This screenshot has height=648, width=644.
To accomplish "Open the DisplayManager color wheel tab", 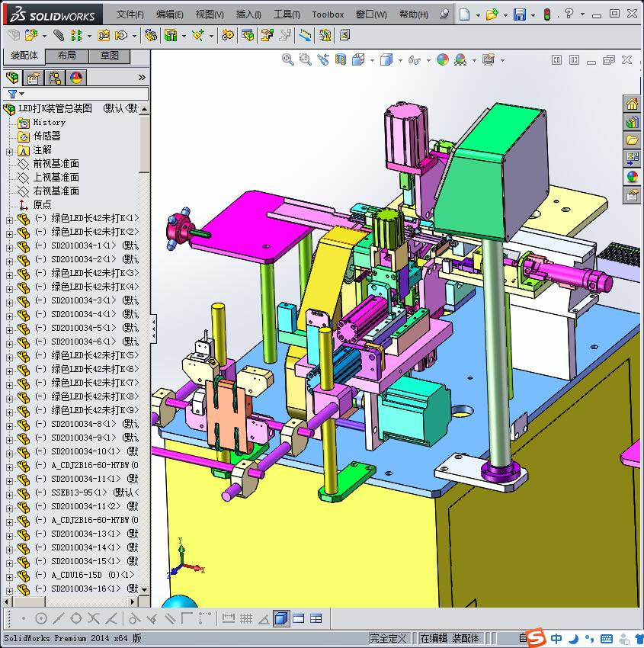I will (x=75, y=77).
